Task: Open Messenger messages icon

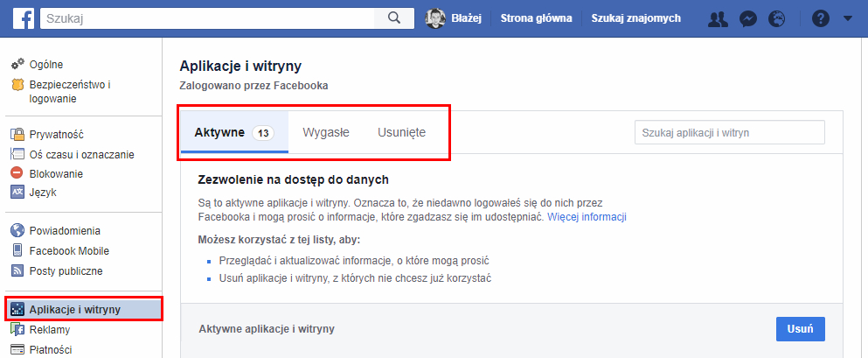Action: pos(748,19)
